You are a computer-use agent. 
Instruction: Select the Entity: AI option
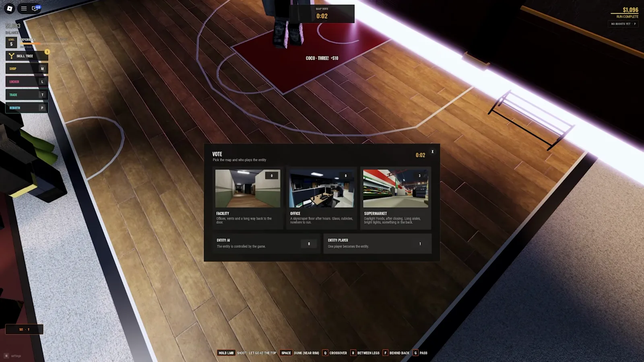click(266, 243)
